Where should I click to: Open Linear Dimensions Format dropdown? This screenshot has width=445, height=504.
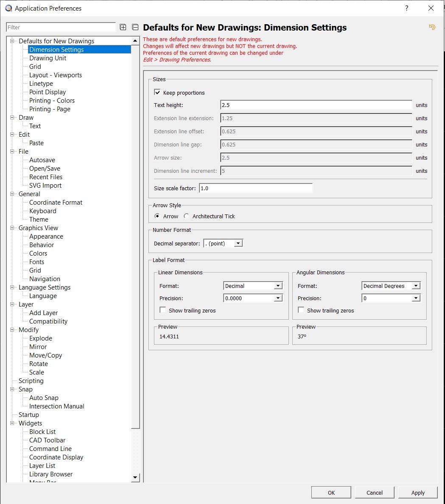[x=253, y=286]
